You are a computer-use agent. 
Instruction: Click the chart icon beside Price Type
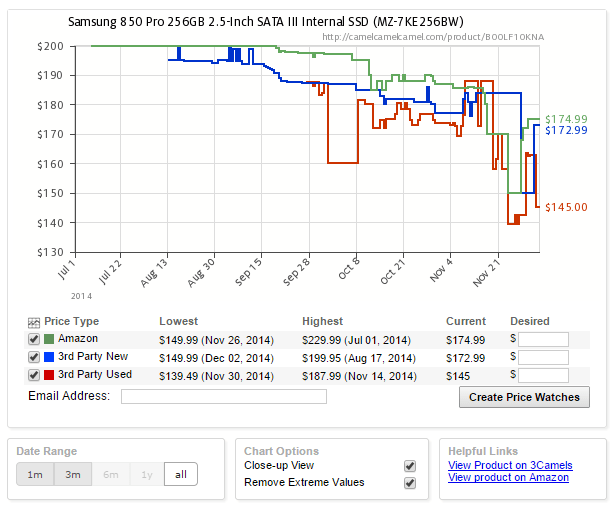[34, 322]
